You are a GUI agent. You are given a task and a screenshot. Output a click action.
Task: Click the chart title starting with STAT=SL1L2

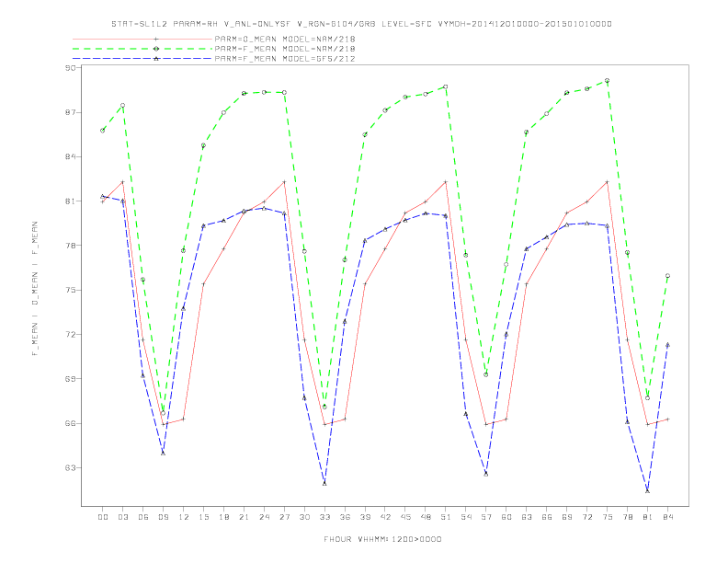tap(361, 24)
